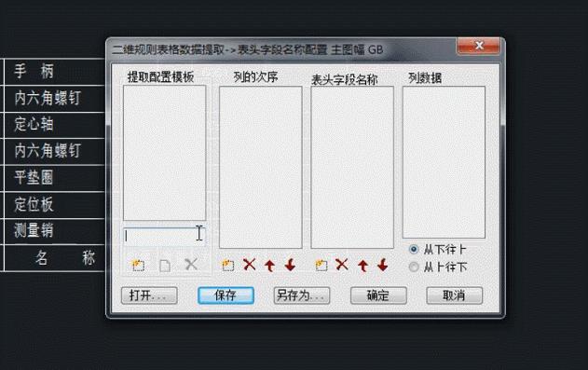Click the 名 称 header cell
588x370 pixels.
click(54, 258)
